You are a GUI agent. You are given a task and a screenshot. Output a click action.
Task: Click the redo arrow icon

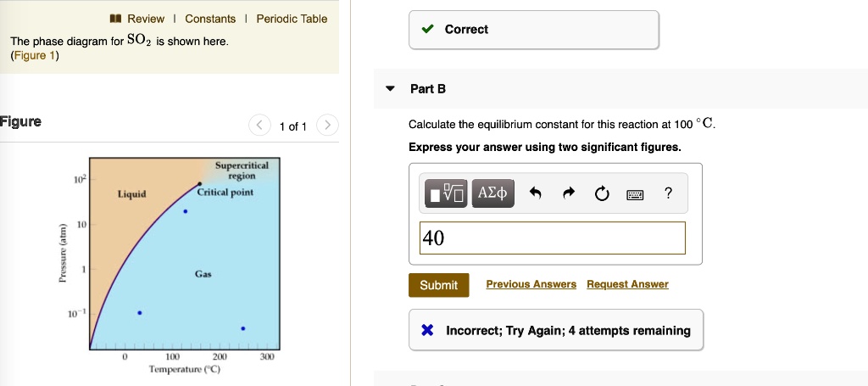pyautogui.click(x=568, y=194)
